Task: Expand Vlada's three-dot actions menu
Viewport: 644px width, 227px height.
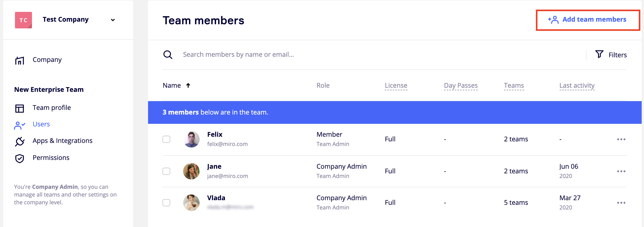Action: (621, 203)
